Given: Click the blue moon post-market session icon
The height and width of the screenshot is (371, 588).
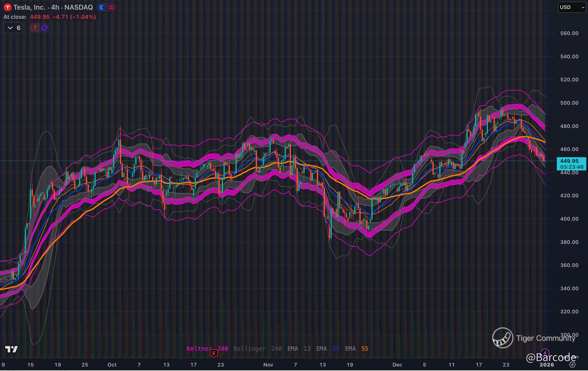Looking at the screenshot, I should [x=101, y=7].
